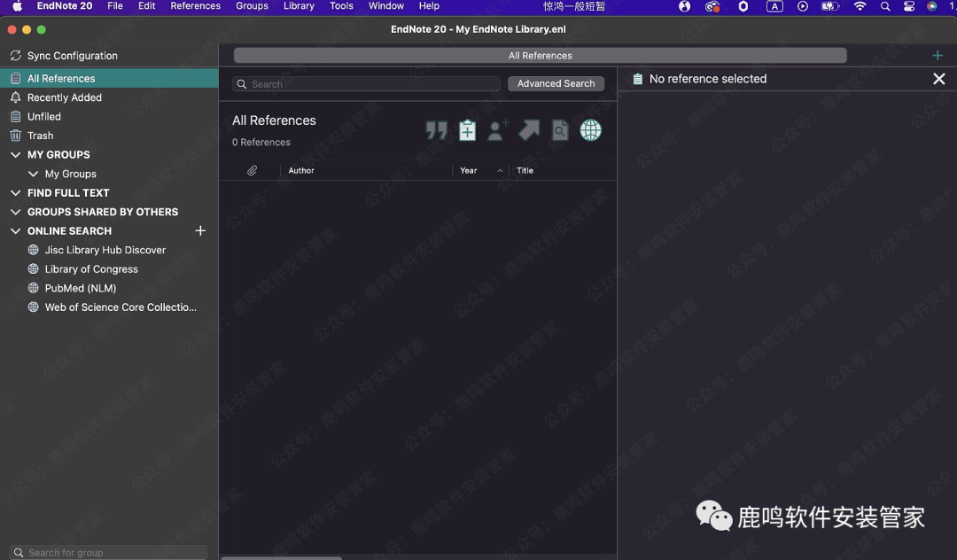Viewport: 957px width, 560px height.
Task: Click the Search for group field
Action: point(109,552)
